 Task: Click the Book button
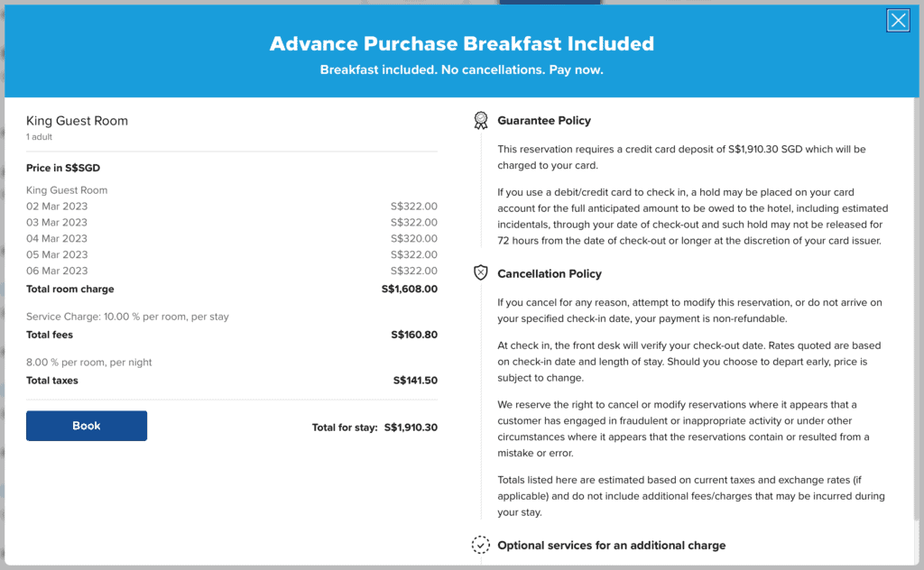coord(86,425)
